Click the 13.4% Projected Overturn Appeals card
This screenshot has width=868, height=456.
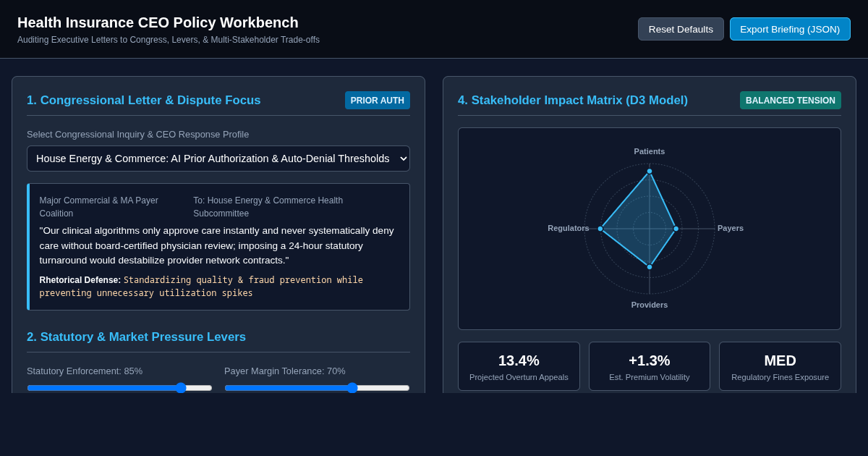(519, 366)
